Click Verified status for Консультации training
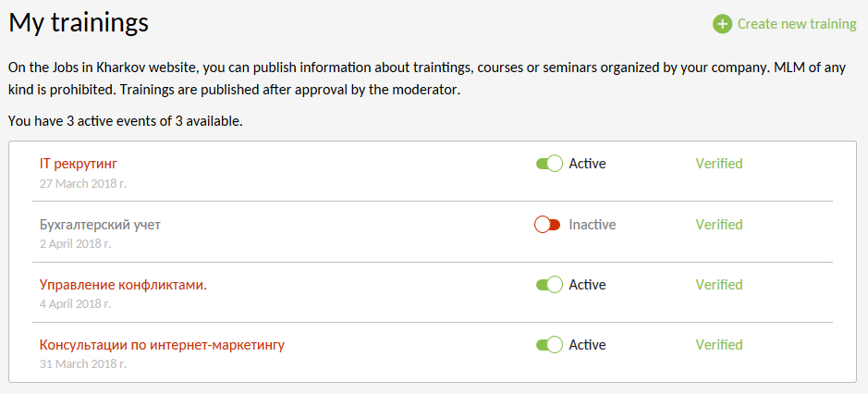 coord(719,345)
